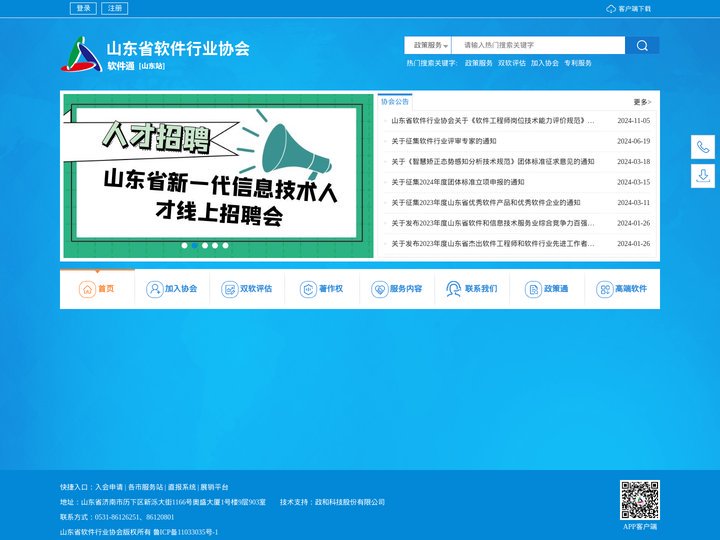Click the headset icon for 联系我们

tap(454, 289)
